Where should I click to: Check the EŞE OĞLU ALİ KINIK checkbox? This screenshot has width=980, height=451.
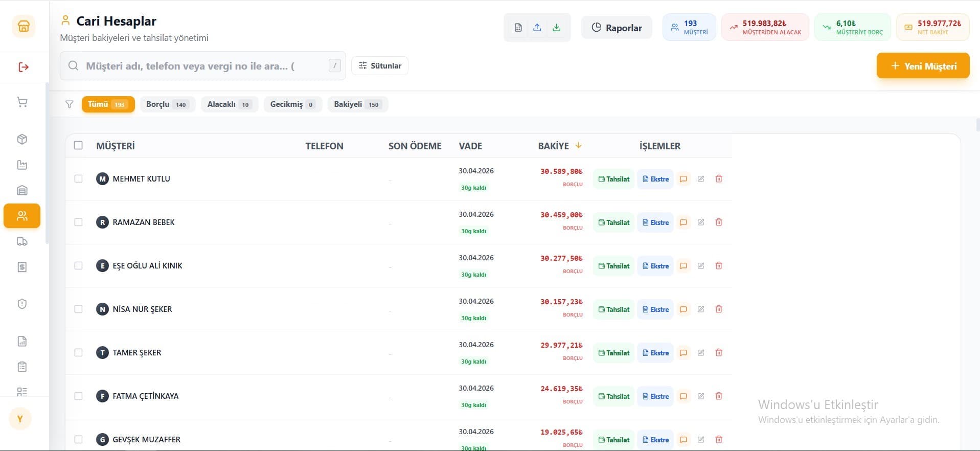(x=78, y=265)
